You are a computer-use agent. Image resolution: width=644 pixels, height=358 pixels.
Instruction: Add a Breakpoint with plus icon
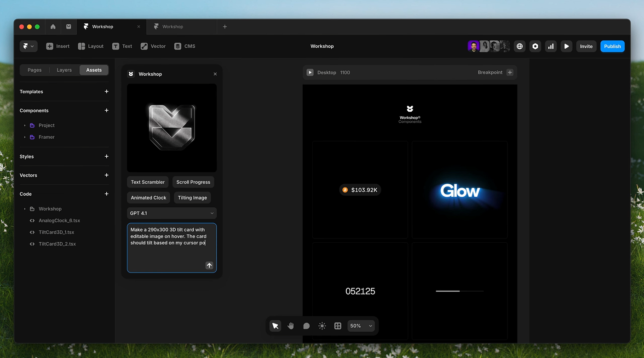tap(510, 73)
